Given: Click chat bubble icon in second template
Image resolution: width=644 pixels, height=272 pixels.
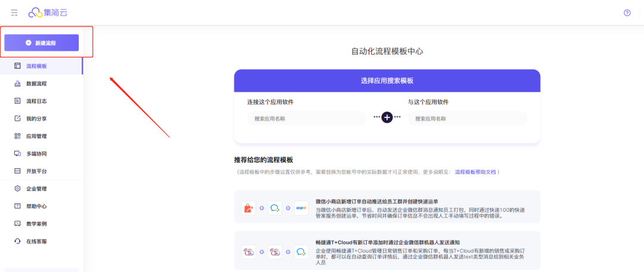Looking at the screenshot, I should tap(301, 252).
